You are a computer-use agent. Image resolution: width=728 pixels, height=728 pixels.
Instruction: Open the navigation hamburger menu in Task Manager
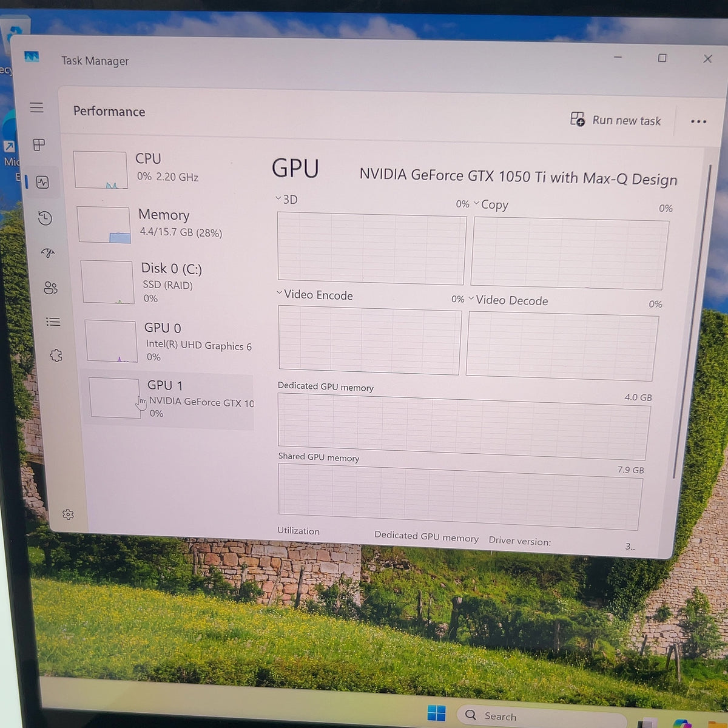click(x=36, y=107)
